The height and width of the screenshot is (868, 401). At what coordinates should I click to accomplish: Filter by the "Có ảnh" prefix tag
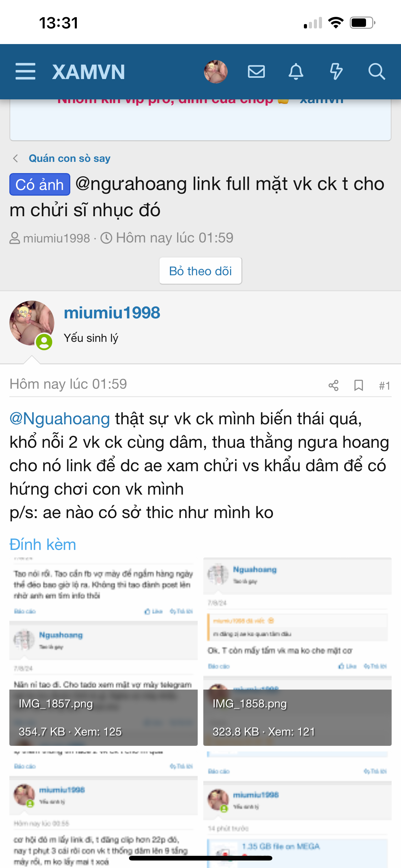coord(40,185)
